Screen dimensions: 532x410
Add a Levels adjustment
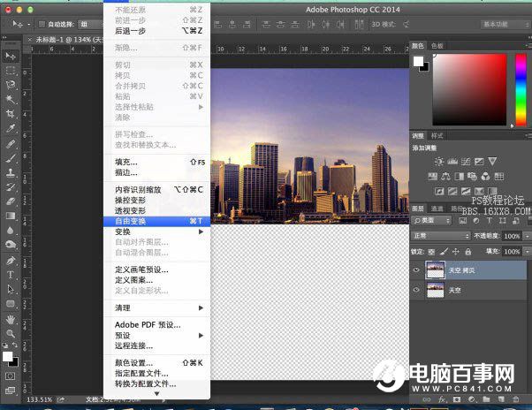tap(452, 162)
